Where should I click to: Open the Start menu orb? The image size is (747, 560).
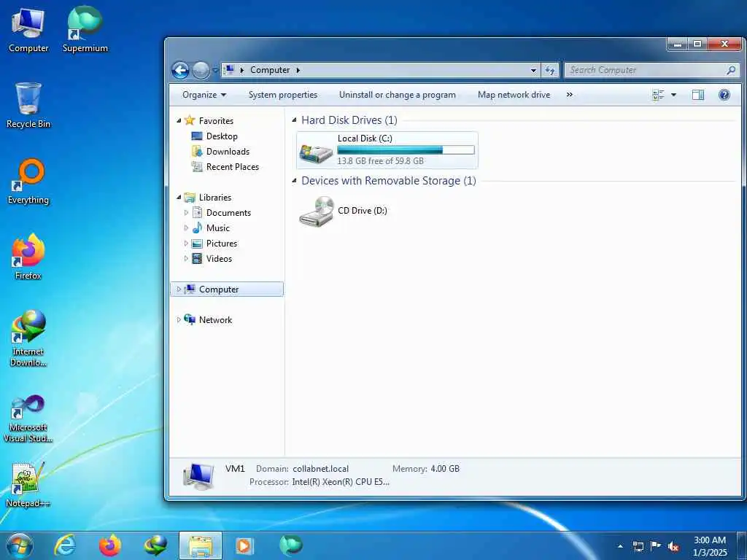tap(20, 545)
